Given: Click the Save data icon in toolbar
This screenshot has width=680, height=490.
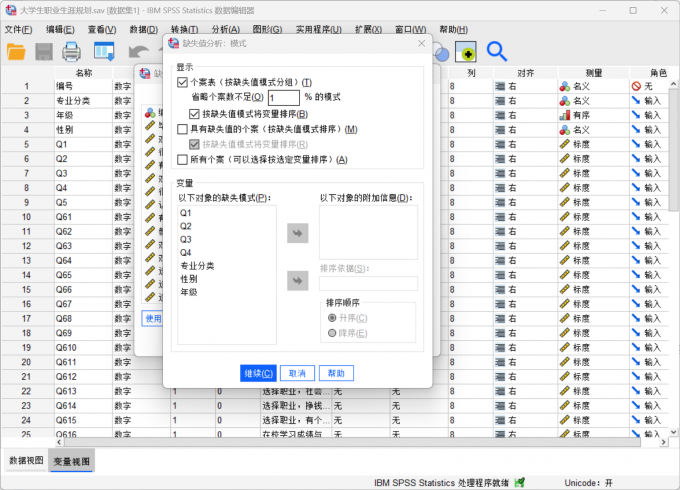Looking at the screenshot, I should tap(45, 51).
